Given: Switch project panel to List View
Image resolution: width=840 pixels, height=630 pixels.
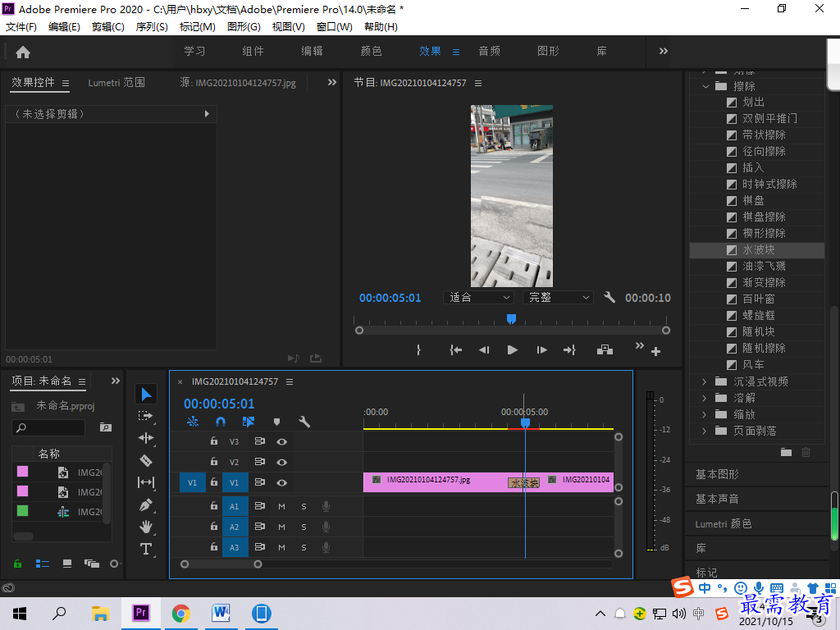Looking at the screenshot, I should tap(43, 564).
